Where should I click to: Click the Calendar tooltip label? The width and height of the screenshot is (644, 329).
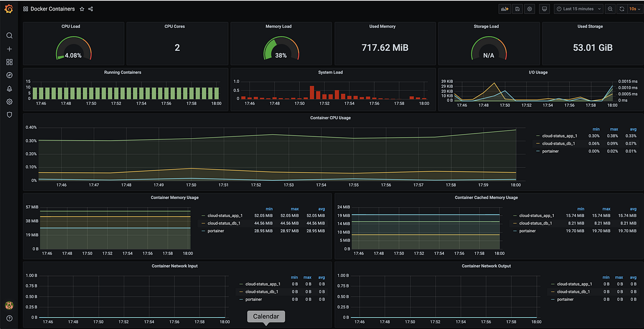click(x=266, y=316)
